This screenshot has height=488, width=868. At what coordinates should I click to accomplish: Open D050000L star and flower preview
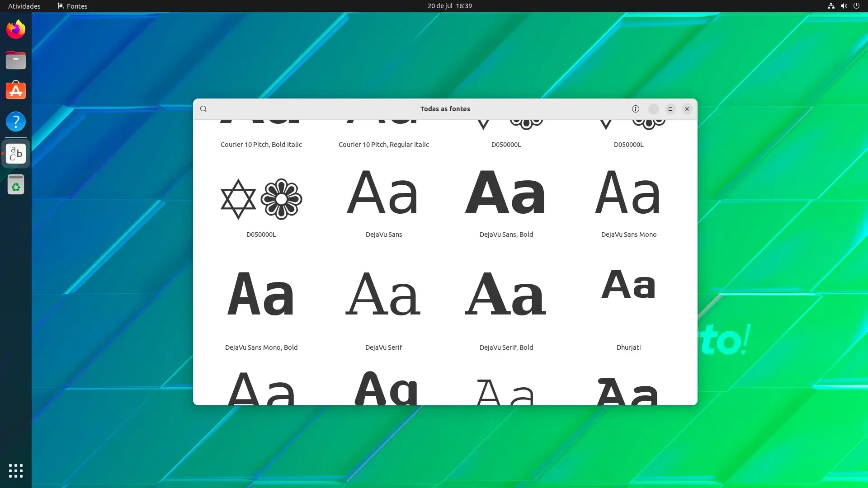pos(261,199)
